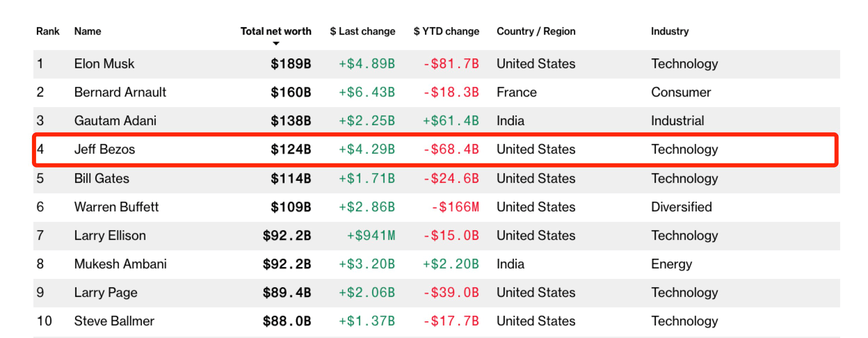
Task: Open Elon Musk's profile link
Action: click(104, 64)
